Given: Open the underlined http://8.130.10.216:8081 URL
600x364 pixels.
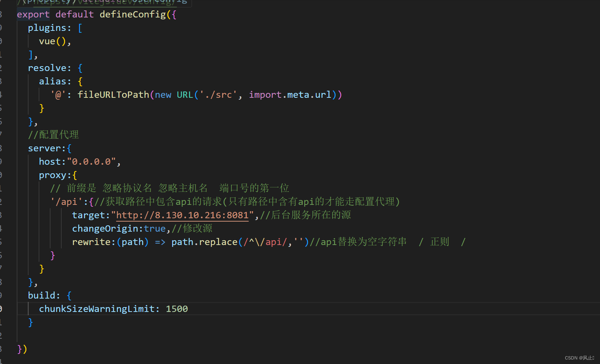Looking at the screenshot, I should (x=182, y=215).
